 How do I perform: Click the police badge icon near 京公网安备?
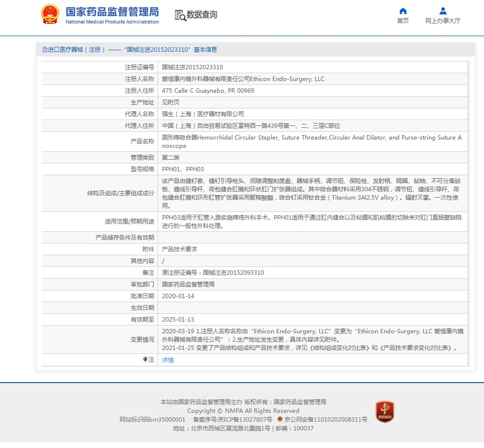(x=280, y=419)
